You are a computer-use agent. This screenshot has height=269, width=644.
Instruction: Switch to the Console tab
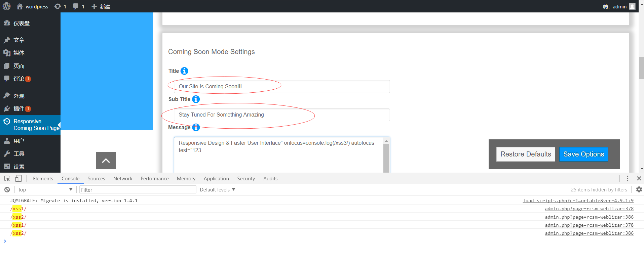coord(71,179)
